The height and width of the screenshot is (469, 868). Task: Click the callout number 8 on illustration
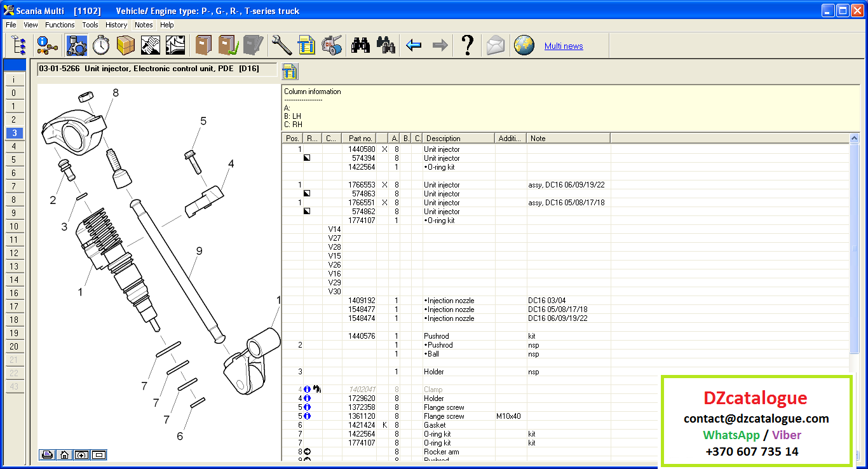pos(116,93)
